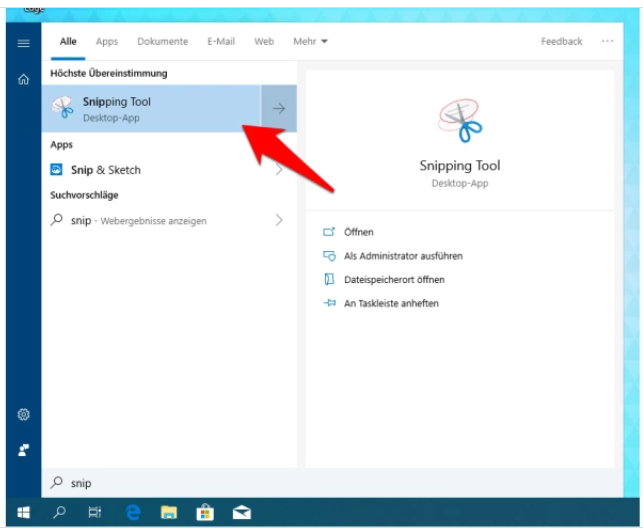Viewport: 643px width, 532px height.
Task: Open the three-dots more options menu
Action: [607, 41]
